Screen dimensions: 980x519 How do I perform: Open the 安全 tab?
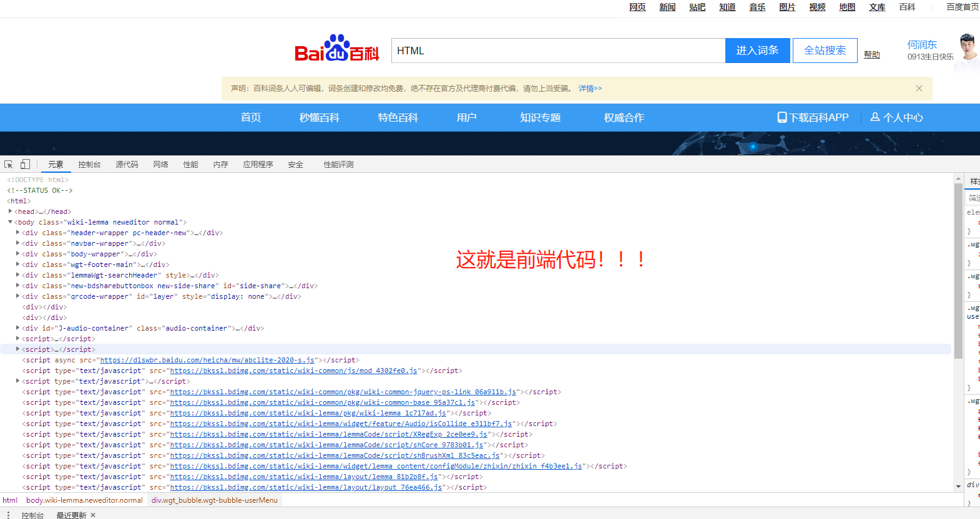(295, 165)
